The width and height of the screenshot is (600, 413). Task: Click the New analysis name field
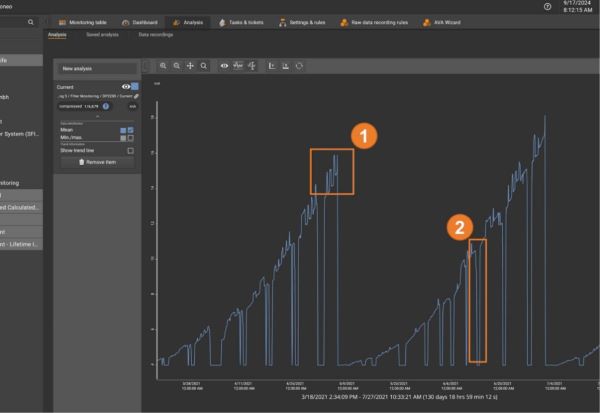point(97,68)
